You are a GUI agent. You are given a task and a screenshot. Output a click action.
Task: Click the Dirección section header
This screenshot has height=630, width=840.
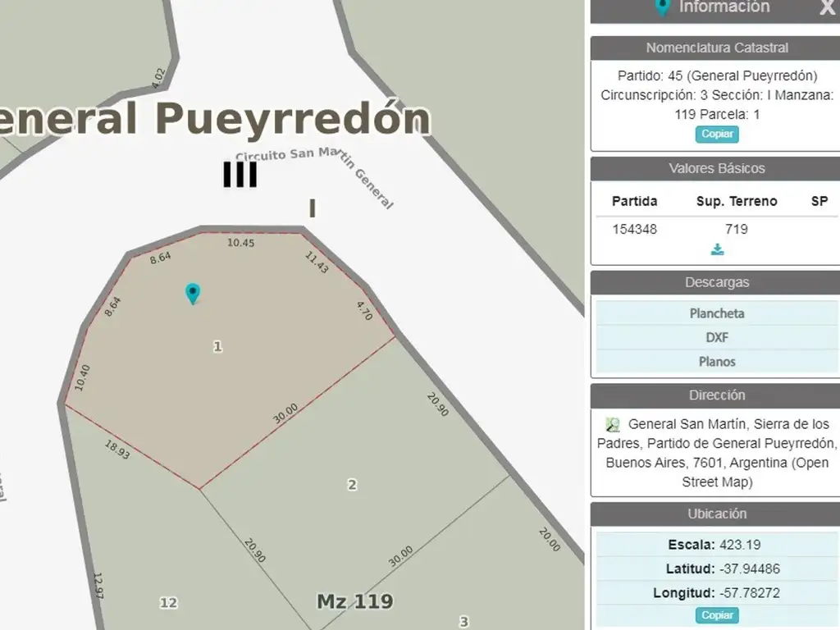pos(717,395)
